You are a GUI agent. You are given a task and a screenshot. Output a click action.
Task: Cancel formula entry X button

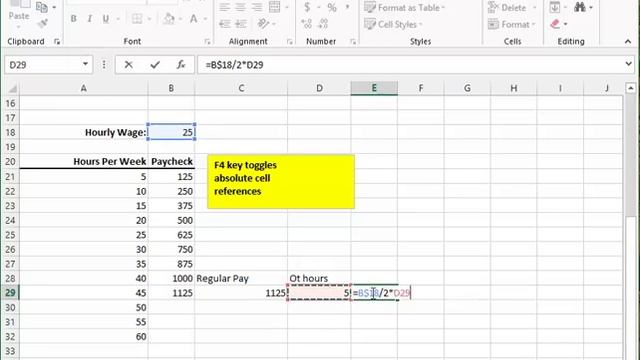[x=129, y=64]
